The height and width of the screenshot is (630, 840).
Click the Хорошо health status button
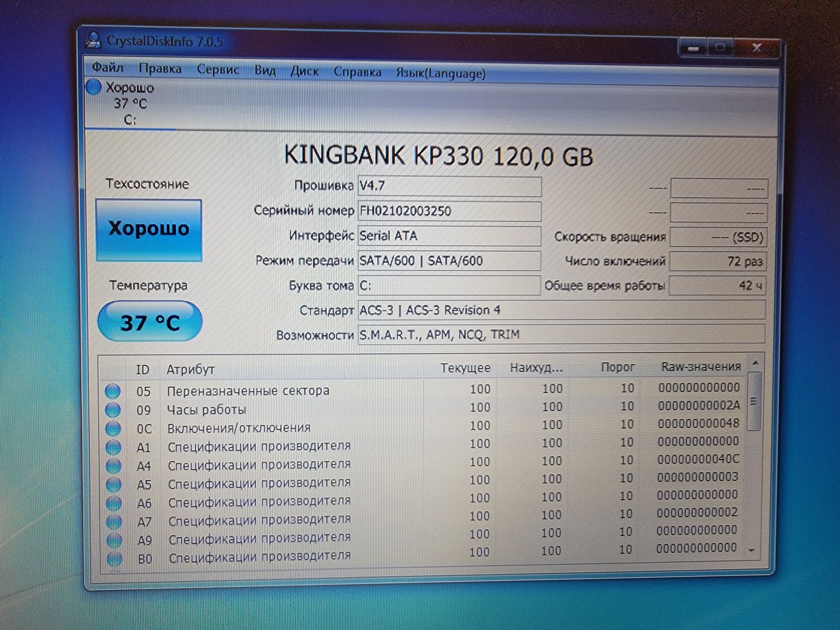point(149,230)
